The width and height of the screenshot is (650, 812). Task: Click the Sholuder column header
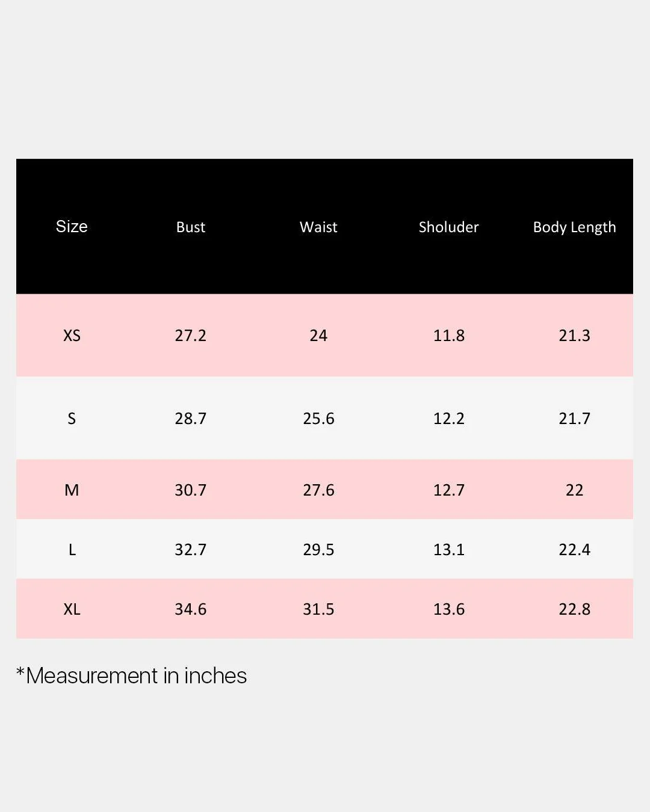[449, 227]
